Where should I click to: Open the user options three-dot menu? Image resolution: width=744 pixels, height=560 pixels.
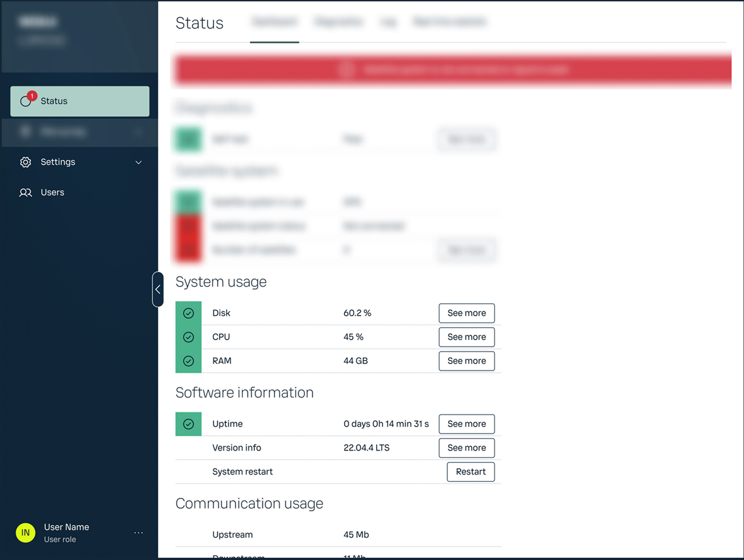tap(139, 533)
